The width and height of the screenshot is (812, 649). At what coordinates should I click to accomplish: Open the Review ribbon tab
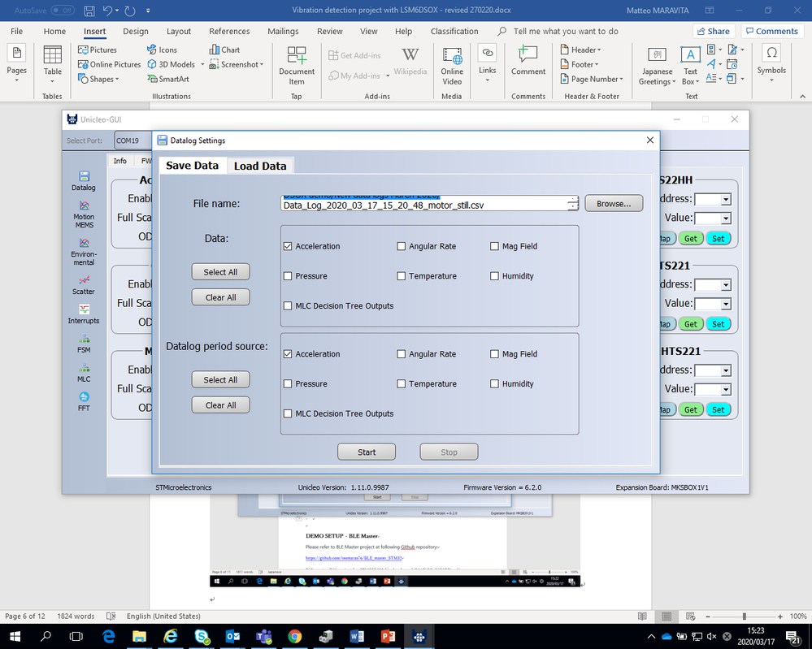[330, 31]
